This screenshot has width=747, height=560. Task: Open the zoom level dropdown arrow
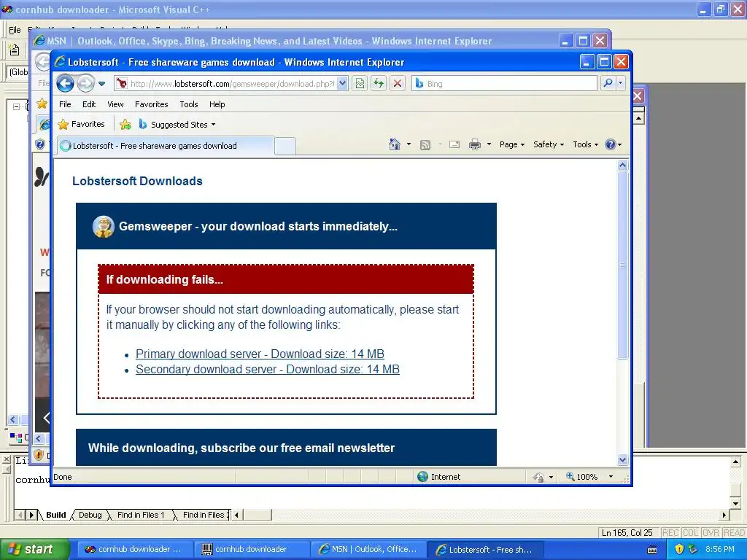611,477
